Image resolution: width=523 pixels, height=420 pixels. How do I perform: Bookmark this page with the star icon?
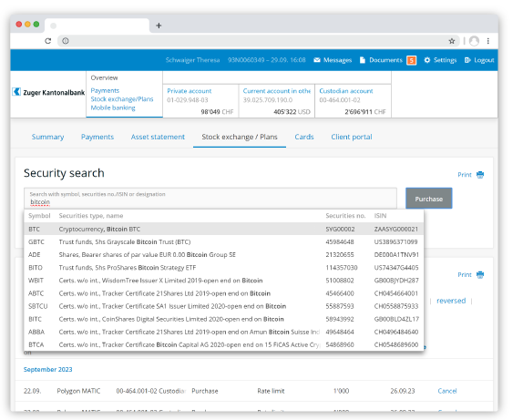point(452,41)
